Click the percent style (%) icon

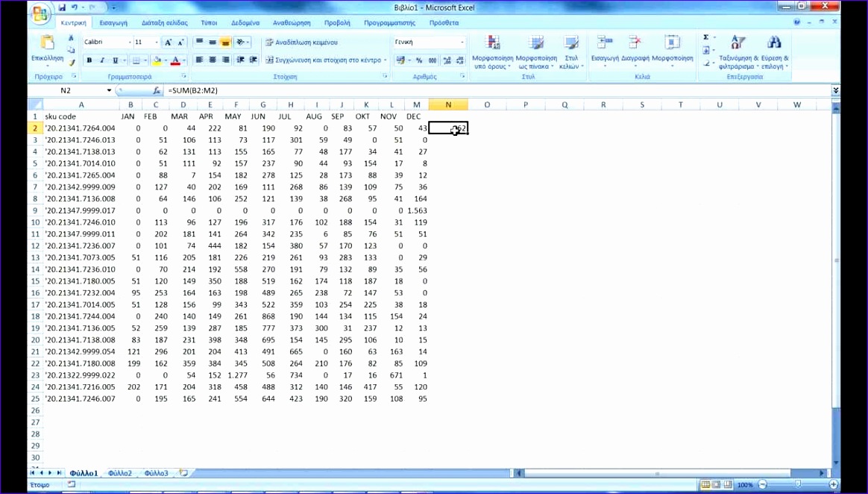[x=421, y=60]
